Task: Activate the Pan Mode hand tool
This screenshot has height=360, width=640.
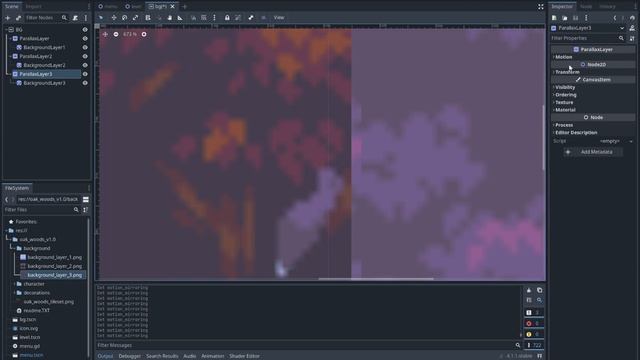Action: pyautogui.click(x=169, y=18)
